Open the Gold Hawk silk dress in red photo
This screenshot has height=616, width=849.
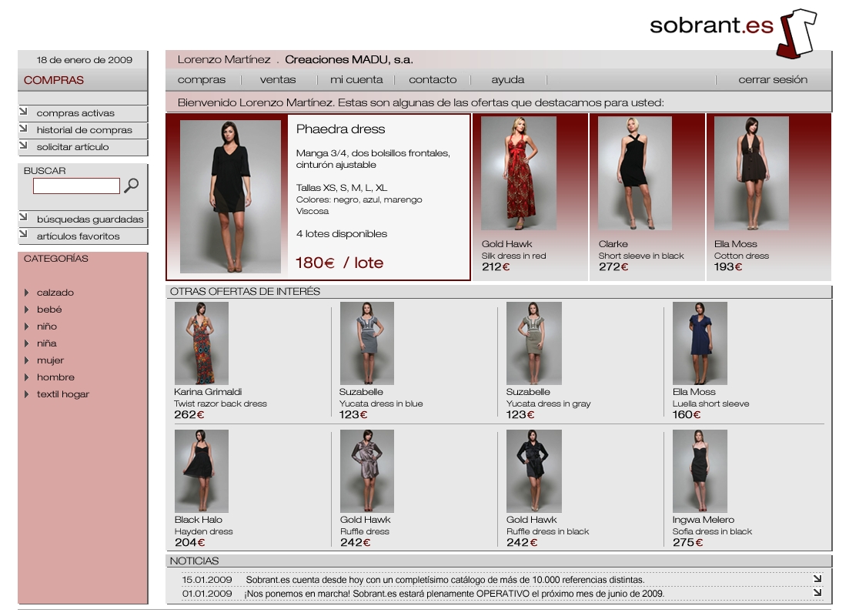[519, 173]
